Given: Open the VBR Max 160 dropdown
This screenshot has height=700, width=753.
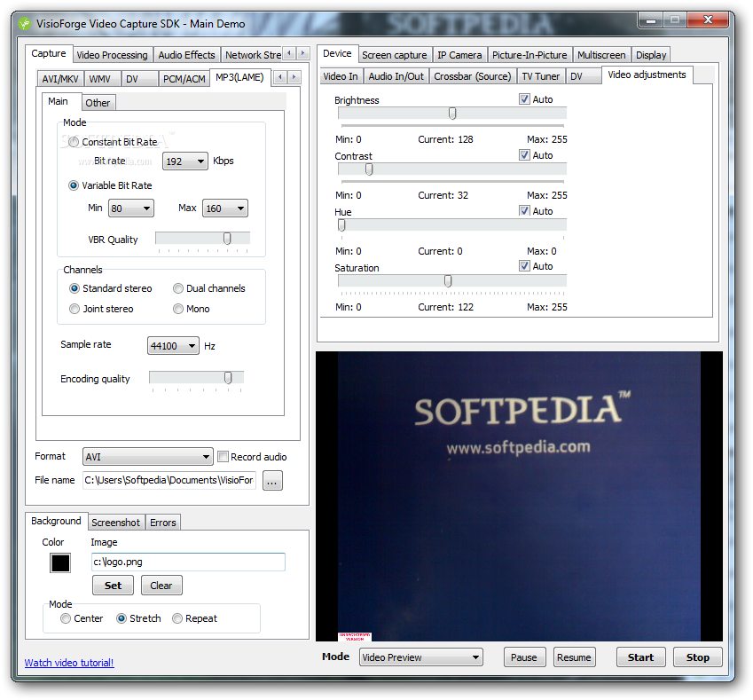Looking at the screenshot, I should 225,208.
